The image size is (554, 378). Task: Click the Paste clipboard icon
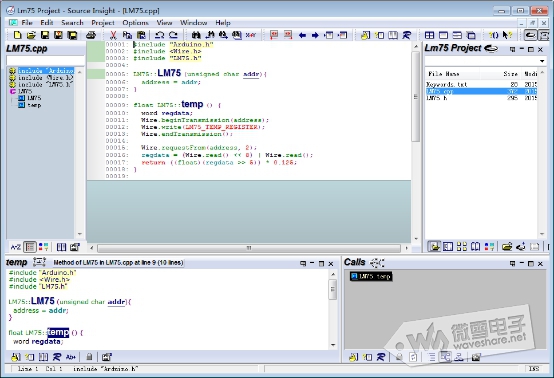coord(141,35)
